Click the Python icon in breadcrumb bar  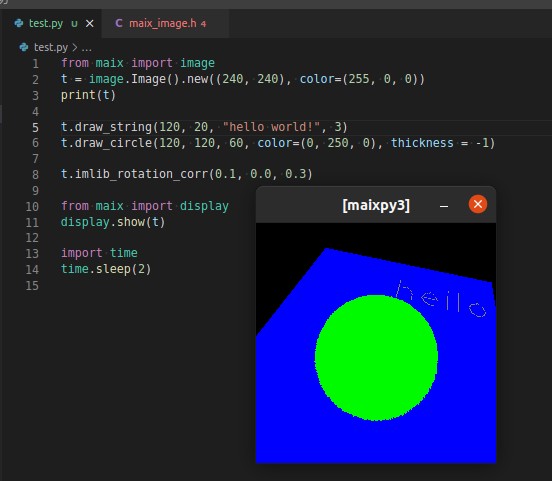(24, 47)
